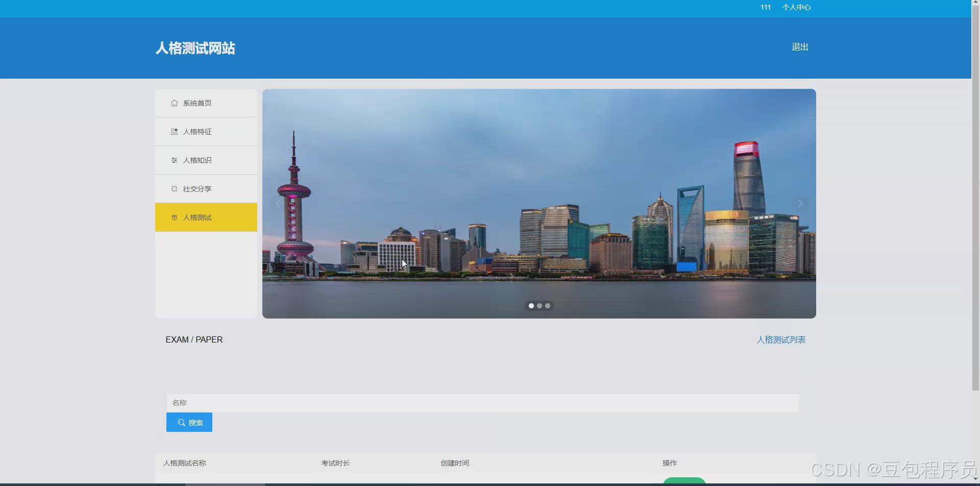Click the magnifier icon inside the search button

tap(181, 422)
